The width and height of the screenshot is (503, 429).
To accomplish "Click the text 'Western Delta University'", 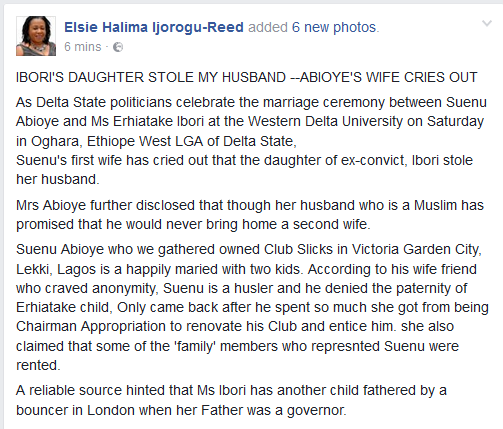I will [x=325, y=121].
